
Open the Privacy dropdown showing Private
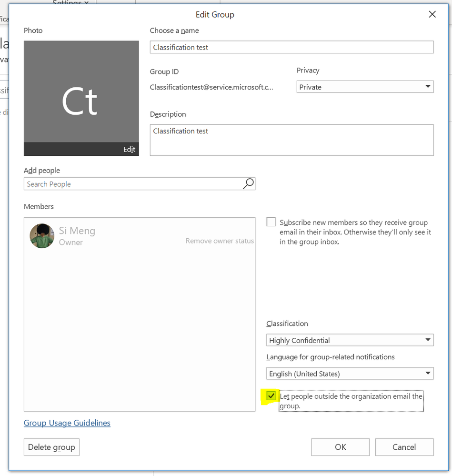tap(365, 87)
